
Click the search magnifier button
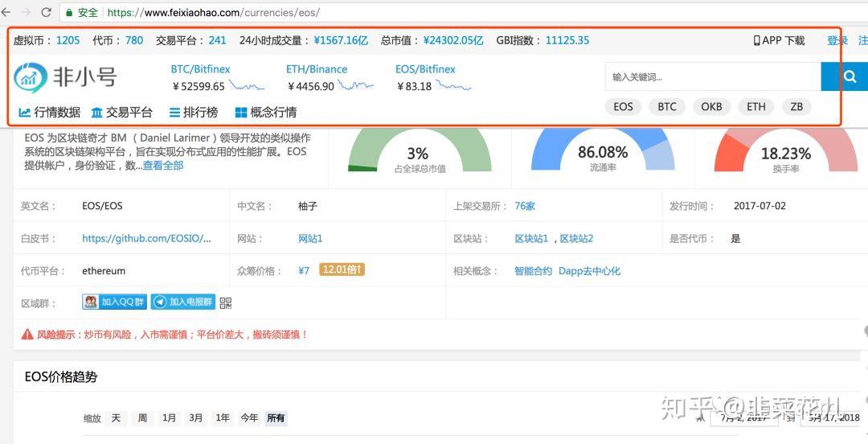850,76
